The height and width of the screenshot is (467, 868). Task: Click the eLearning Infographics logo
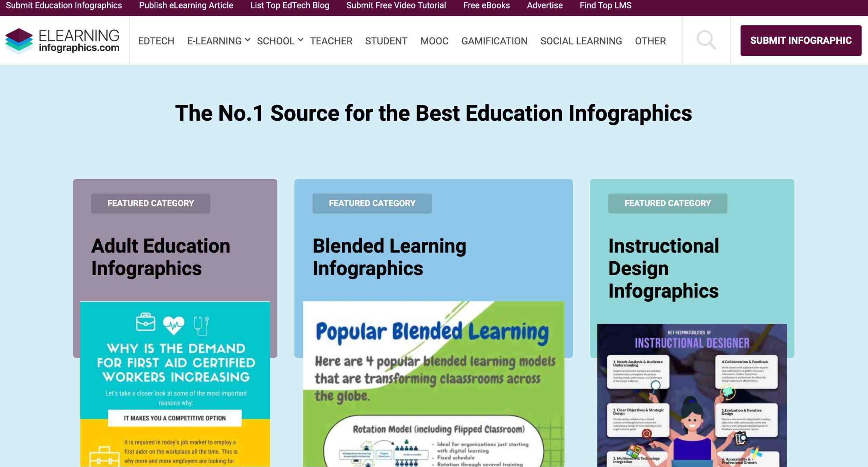[x=63, y=41]
